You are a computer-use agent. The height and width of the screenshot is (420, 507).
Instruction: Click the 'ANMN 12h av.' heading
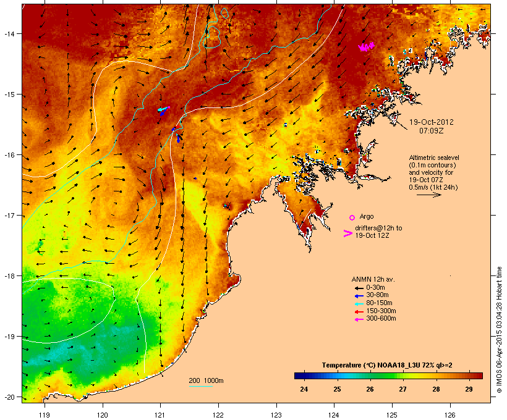[373, 279]
